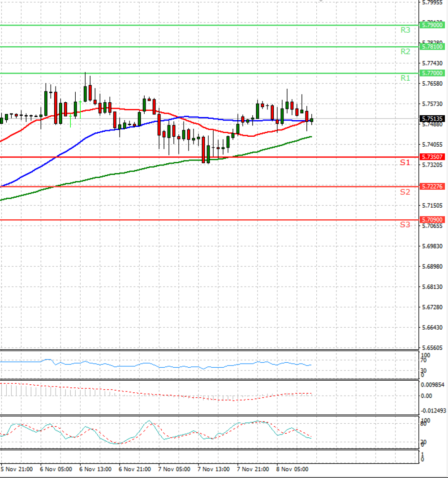Select the 5.79000 green price tag
448x478 pixels.
point(432,25)
